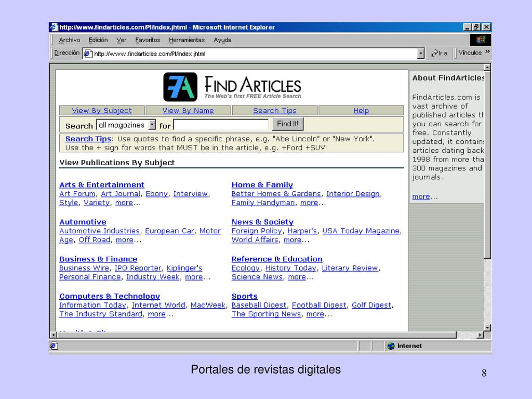532x399 pixels.
Task: Switch to View By Subject tab
Action: click(102, 111)
